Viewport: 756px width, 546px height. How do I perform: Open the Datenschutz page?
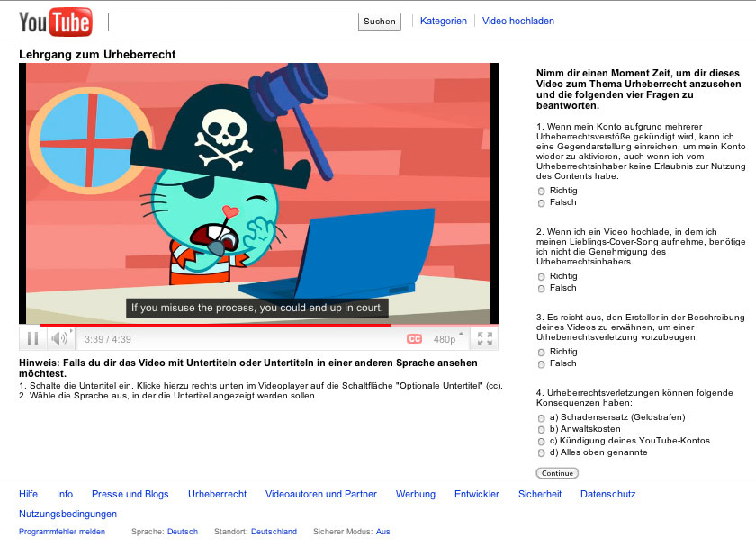coord(607,494)
